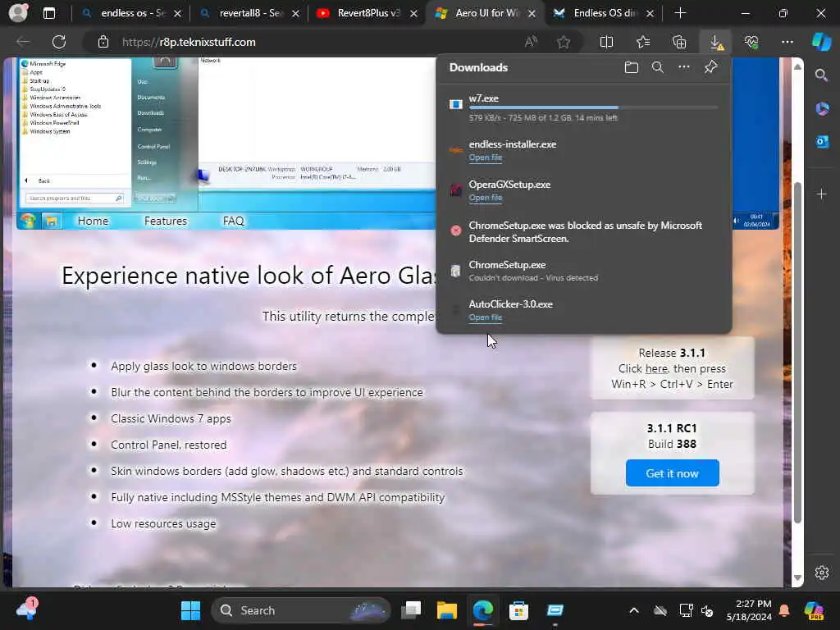Click sidebar search icon
840x630 pixels.
click(x=821, y=75)
